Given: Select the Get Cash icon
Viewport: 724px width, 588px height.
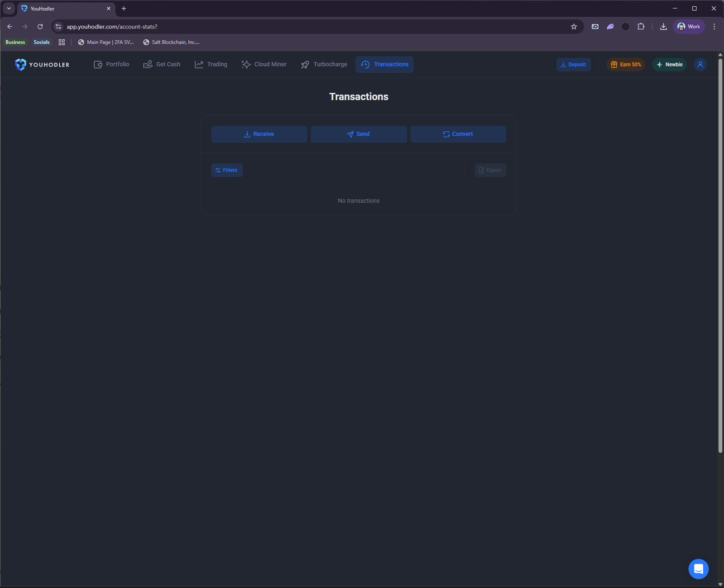Looking at the screenshot, I should click(x=148, y=64).
